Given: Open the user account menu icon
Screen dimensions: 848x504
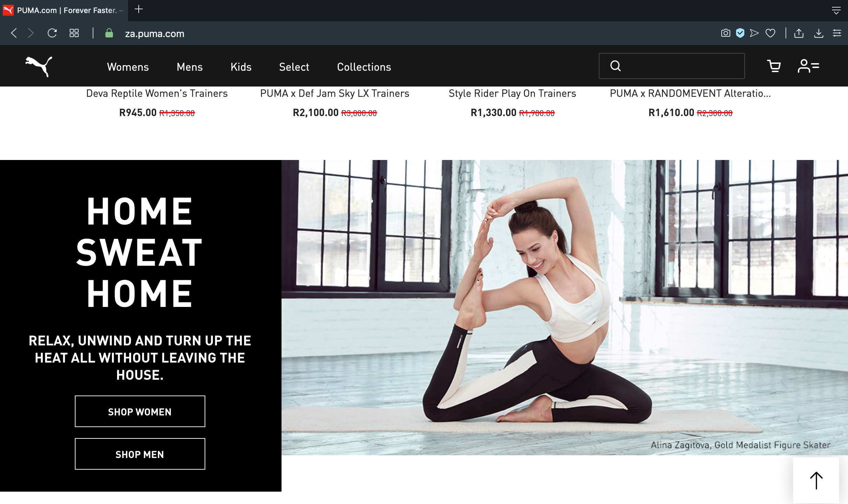Looking at the screenshot, I should click(x=808, y=66).
